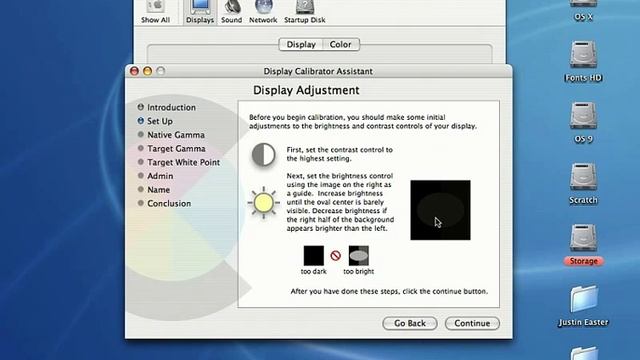
Task: Close the Display Calibrator Assistant window
Action: tap(134, 71)
